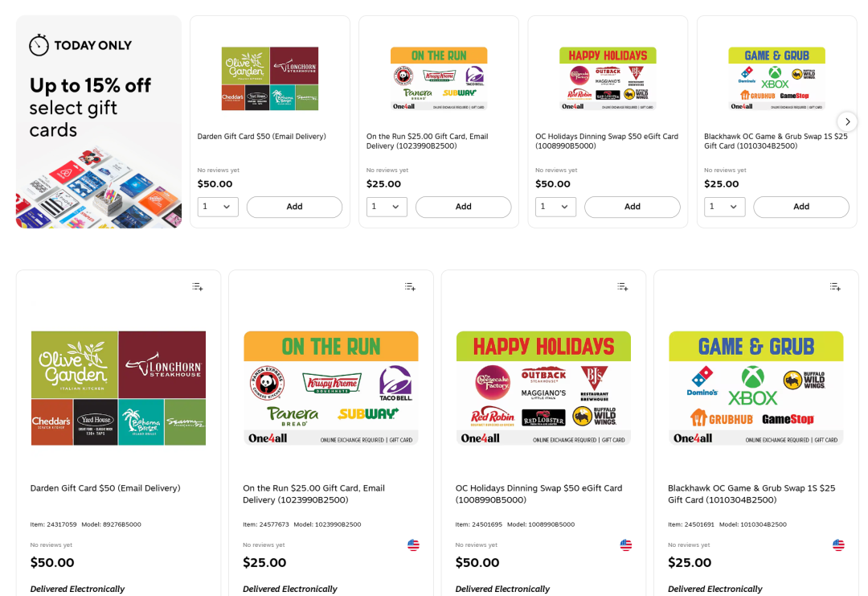Click US flag icon on On the Run card
868x596 pixels.
pyautogui.click(x=414, y=545)
